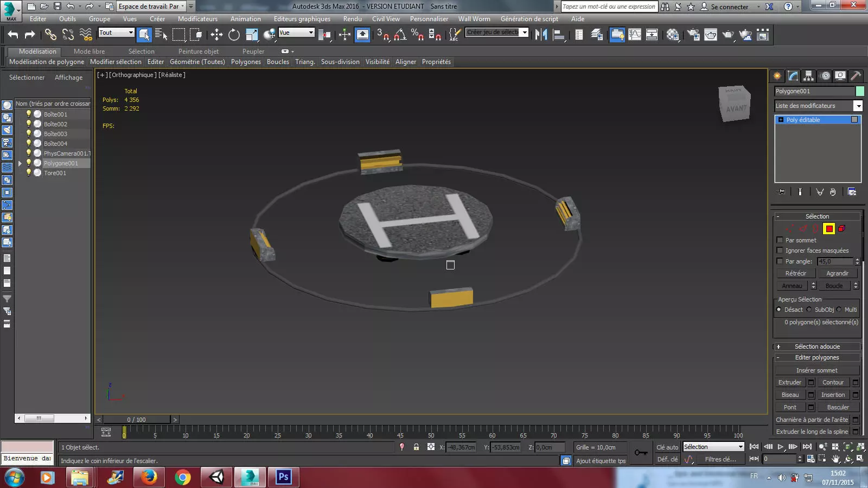Viewport: 868px width, 488px height.
Task: Click the Extruder button
Action: 790,382
